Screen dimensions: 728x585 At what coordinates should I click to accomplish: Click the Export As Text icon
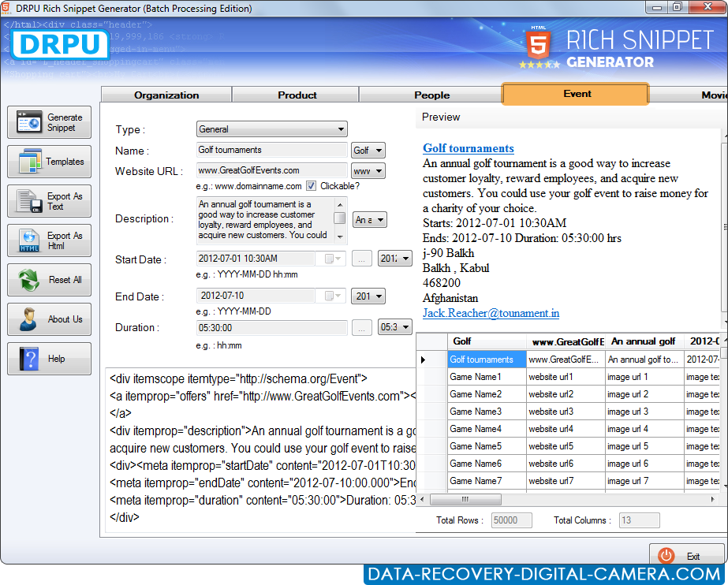pyautogui.click(x=30, y=201)
